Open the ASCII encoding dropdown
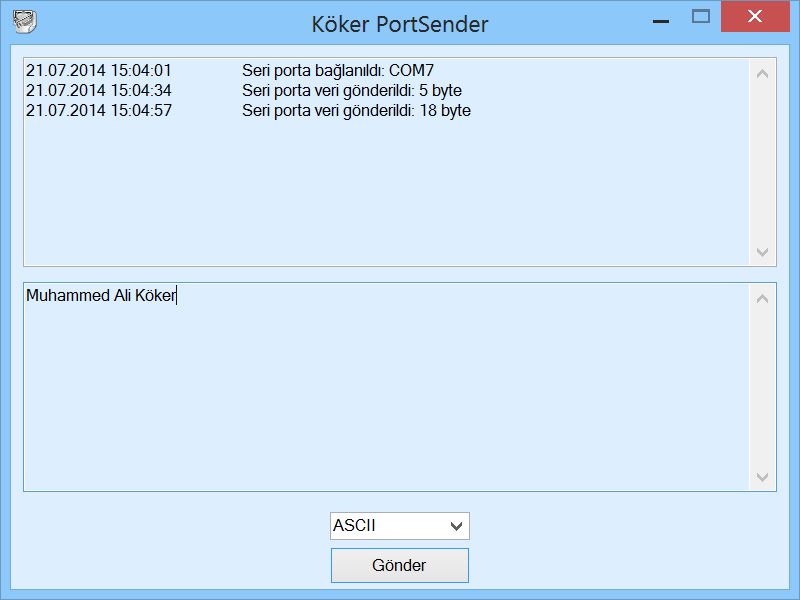 tap(400, 525)
